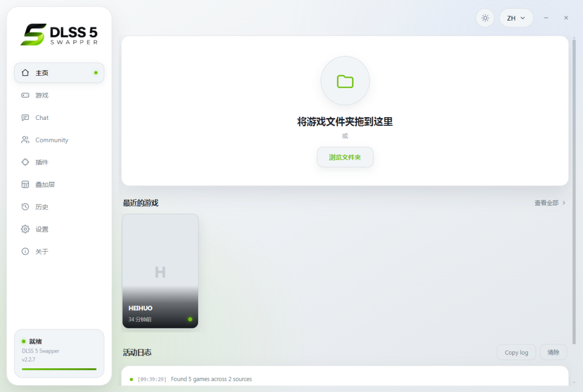The image size is (583, 392).
Task: Click the 历史 clock icon
Action: point(25,207)
